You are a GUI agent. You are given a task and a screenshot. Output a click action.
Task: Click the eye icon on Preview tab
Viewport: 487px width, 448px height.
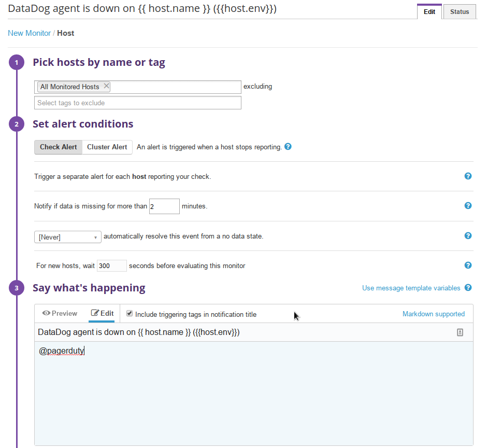[x=47, y=313]
